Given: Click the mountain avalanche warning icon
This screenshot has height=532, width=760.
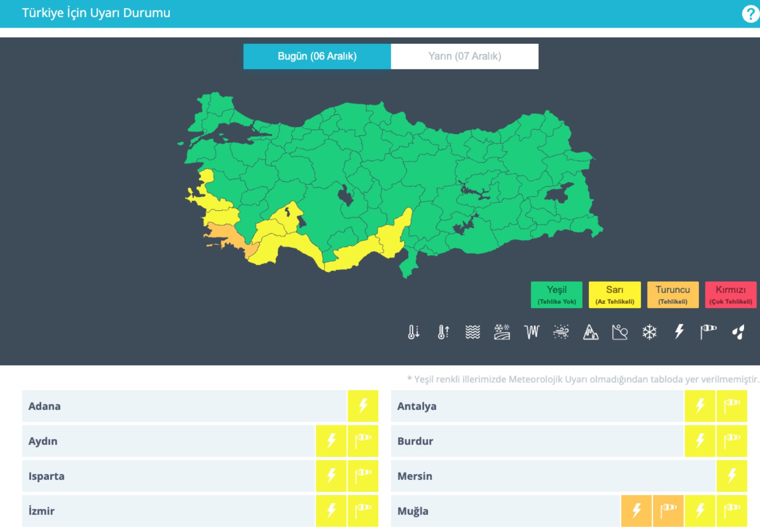Looking at the screenshot, I should click(591, 332).
